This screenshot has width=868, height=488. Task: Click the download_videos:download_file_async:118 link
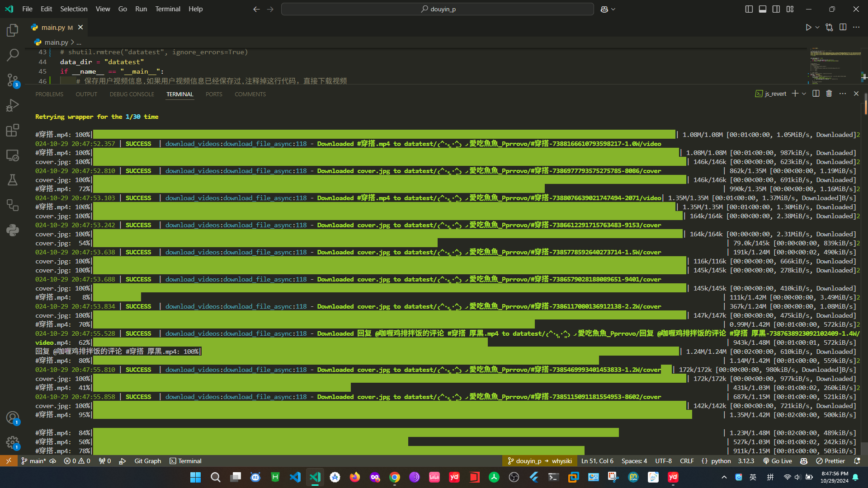[236, 144]
